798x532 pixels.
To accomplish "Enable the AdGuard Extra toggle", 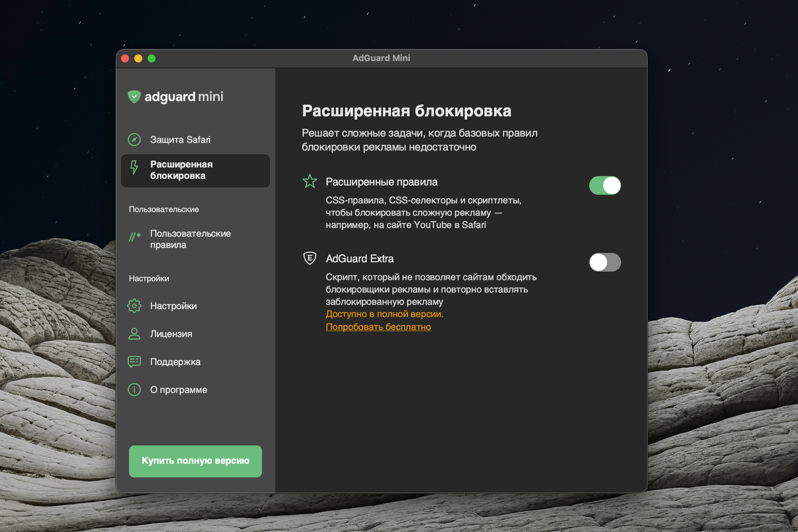I will pyautogui.click(x=605, y=262).
